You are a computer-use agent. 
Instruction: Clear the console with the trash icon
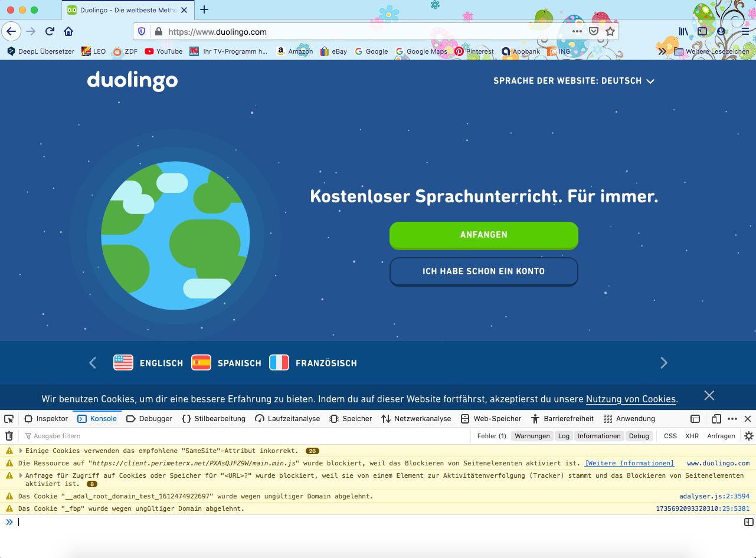point(9,436)
